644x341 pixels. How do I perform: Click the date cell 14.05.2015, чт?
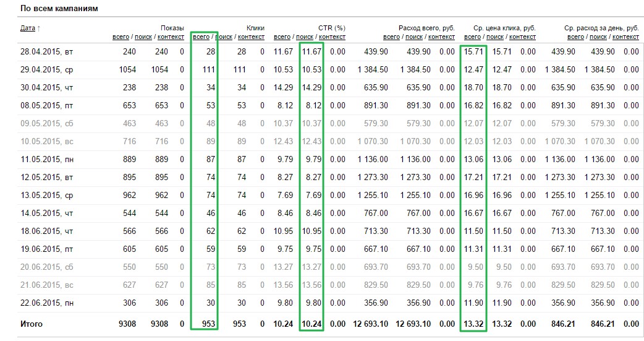[x=46, y=213]
